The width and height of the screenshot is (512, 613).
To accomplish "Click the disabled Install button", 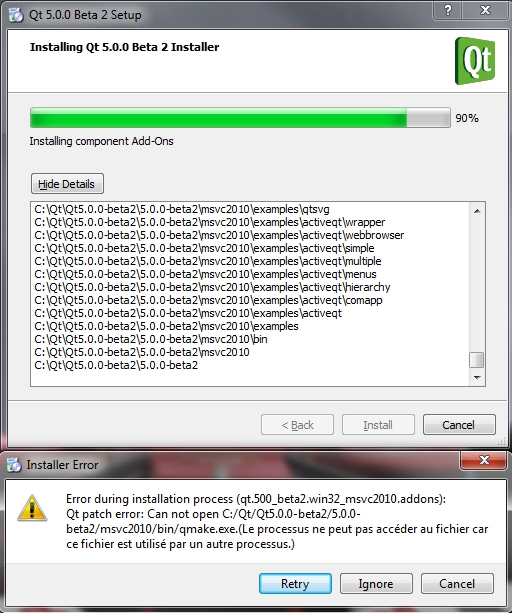I will tap(378, 425).
